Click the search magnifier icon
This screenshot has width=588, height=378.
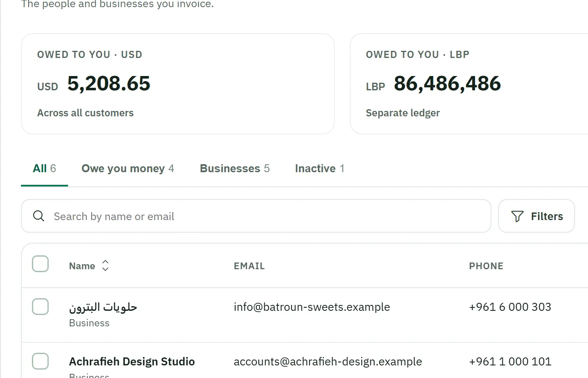39,216
